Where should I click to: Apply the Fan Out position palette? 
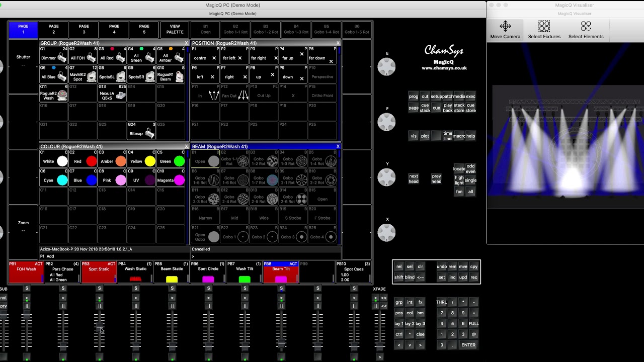[234, 94]
